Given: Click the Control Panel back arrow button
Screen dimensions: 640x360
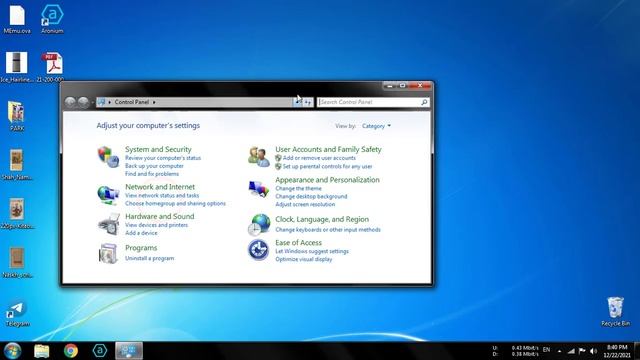Looking at the screenshot, I should (x=70, y=102).
